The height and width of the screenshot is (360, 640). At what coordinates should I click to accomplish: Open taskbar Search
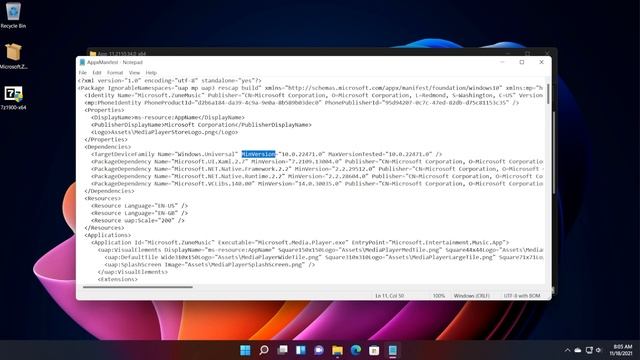pos(264,350)
